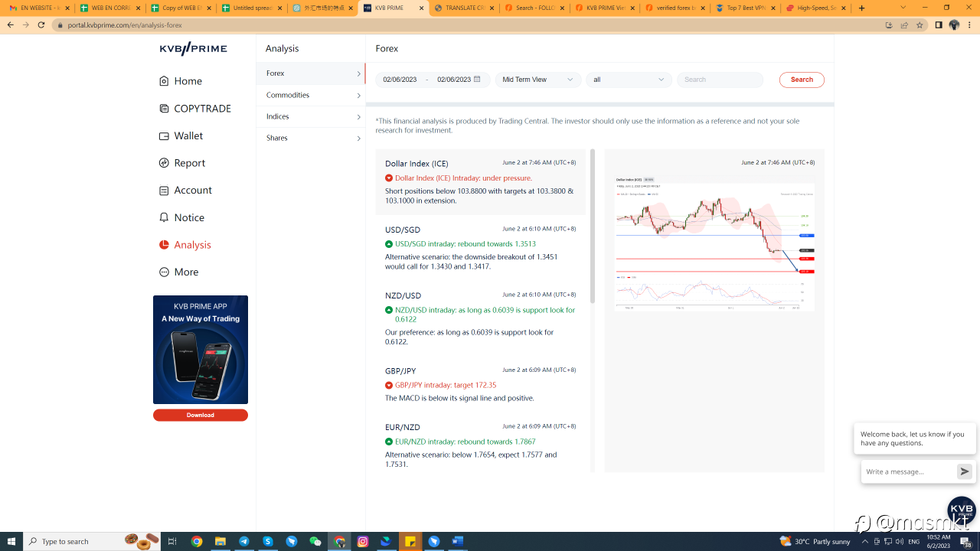Viewport: 980px width, 551px height.
Task: Switch to the Untitled spreadsheet tab
Action: pyautogui.click(x=252, y=8)
